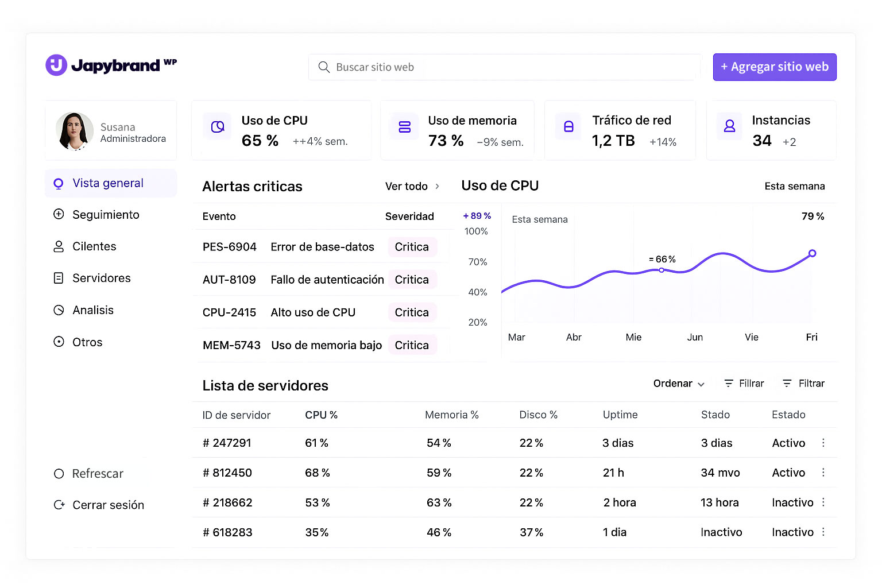Click the Agregar sitio web button
Screen dimensions: 882x588
click(774, 67)
